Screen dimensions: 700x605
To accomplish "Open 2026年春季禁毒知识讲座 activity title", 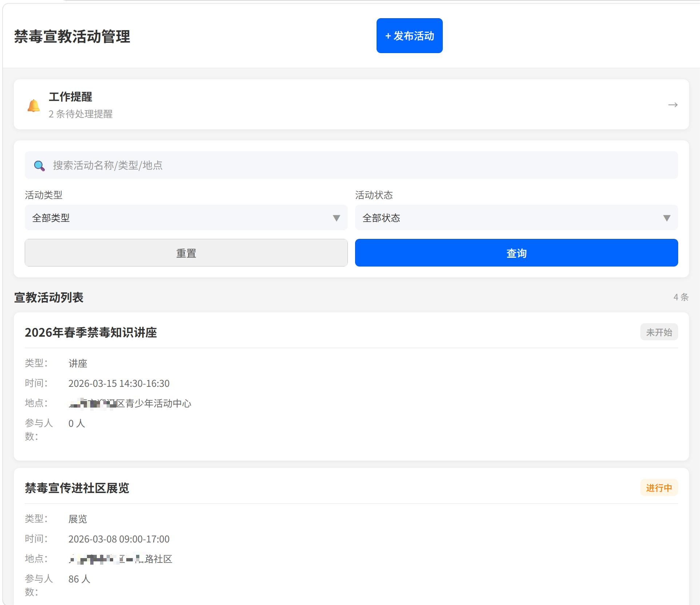I will (91, 332).
